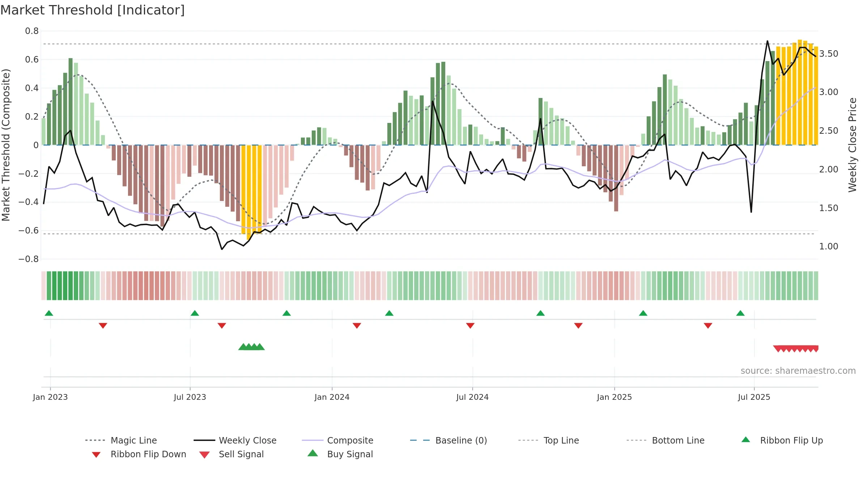Click the Market Threshold [Indicator] title
The width and height of the screenshot is (868, 488).
click(x=93, y=10)
